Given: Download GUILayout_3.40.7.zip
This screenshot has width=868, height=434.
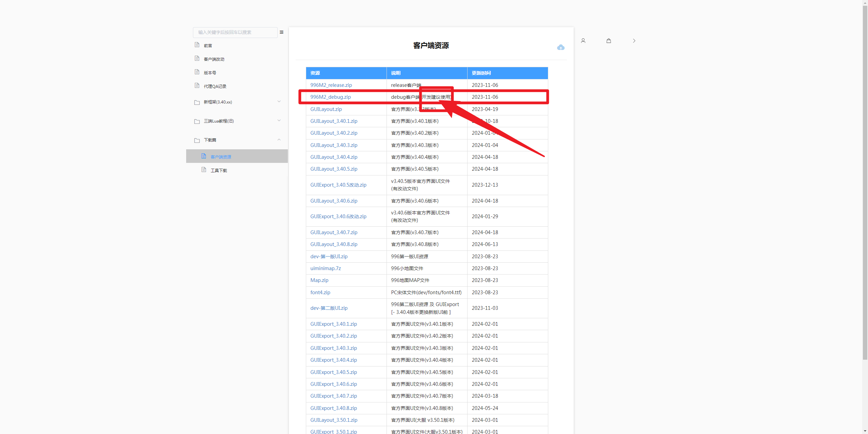Looking at the screenshot, I should (x=334, y=232).
